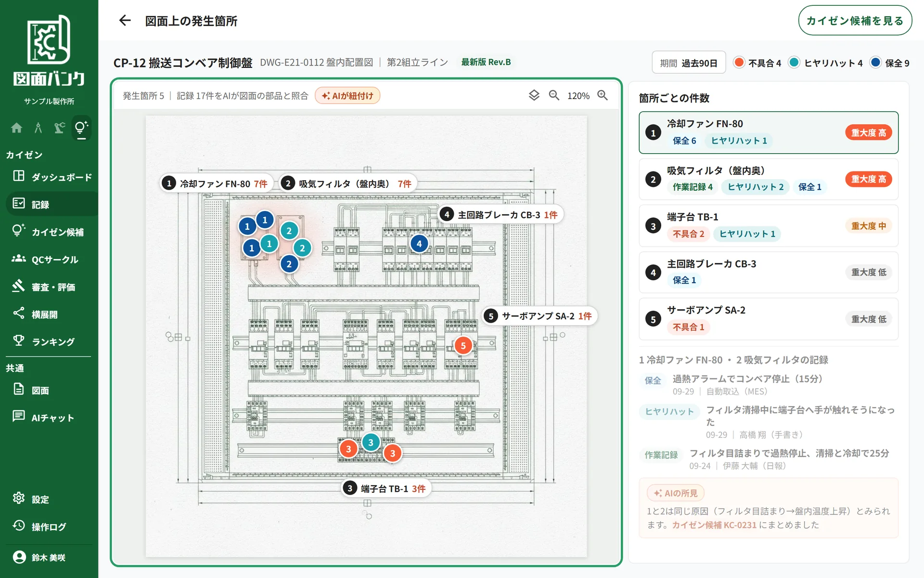This screenshot has width=924, height=578.
Task: Open record フィルタ目詰まりで過熱停止、清掃と冷却で25分
Action: pyautogui.click(x=768, y=459)
